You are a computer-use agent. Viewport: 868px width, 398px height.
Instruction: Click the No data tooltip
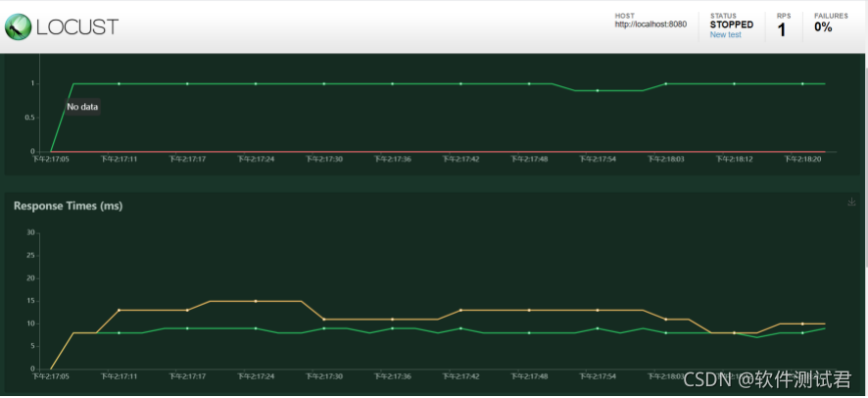tap(82, 107)
